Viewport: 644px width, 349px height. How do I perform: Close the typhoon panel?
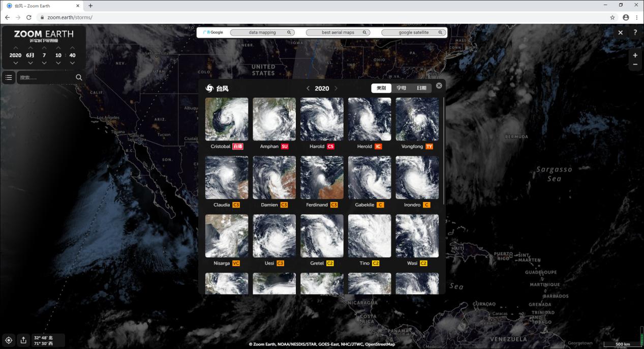(439, 86)
